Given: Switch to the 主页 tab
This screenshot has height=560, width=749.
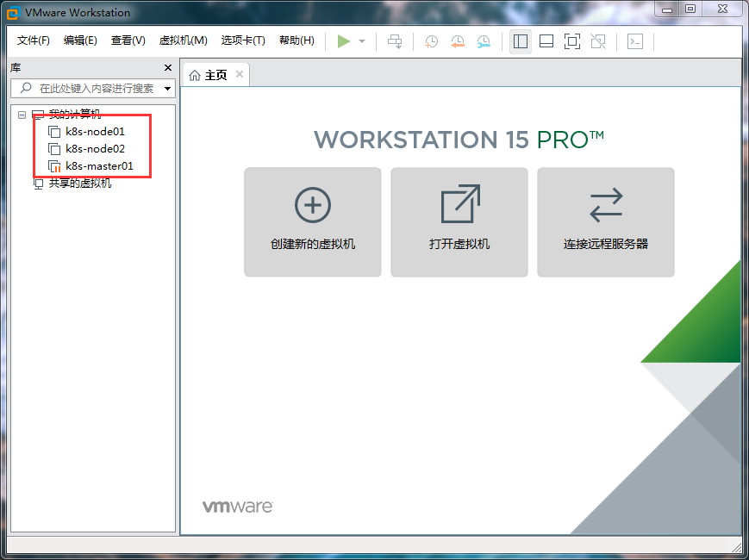Looking at the screenshot, I should pyautogui.click(x=216, y=75).
